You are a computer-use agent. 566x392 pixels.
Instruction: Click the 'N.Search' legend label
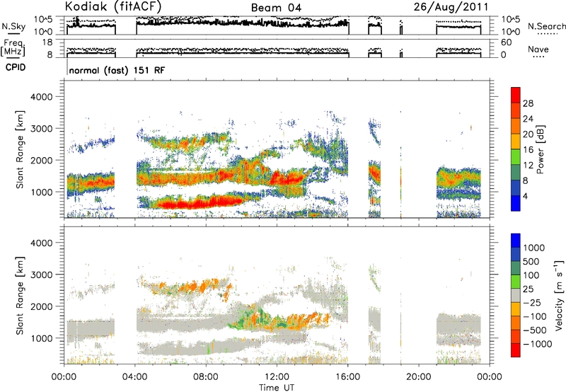(x=546, y=26)
